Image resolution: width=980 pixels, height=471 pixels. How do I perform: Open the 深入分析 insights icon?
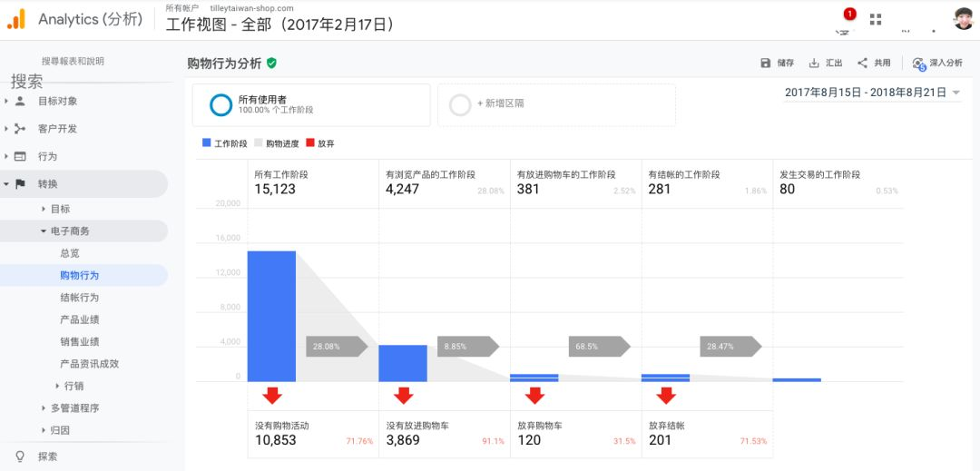(x=918, y=64)
